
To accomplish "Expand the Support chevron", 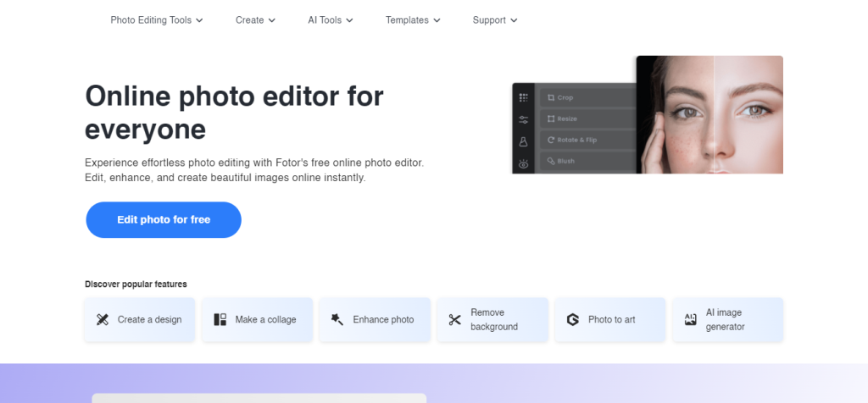I will point(514,20).
